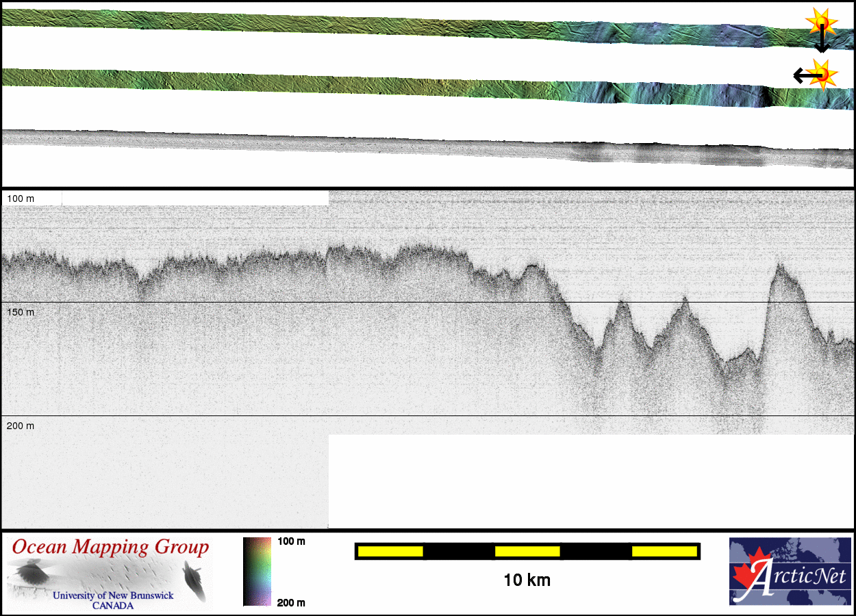856x616 pixels.
Task: Click the 100 m depth label in profile
Action: tap(21, 198)
